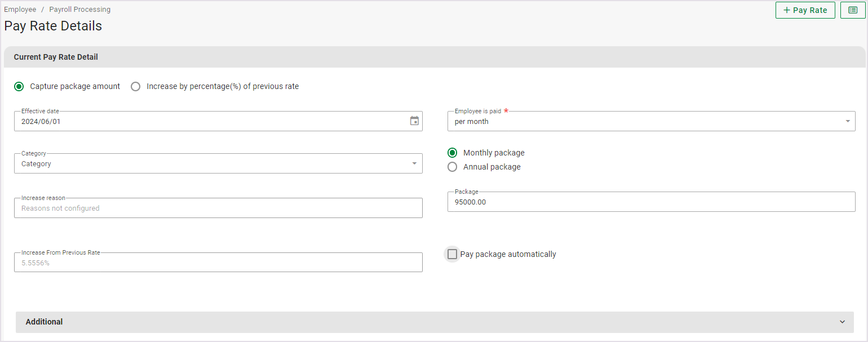Add a new Pay Rate
Viewport: 868px width, 342px height.
point(805,10)
